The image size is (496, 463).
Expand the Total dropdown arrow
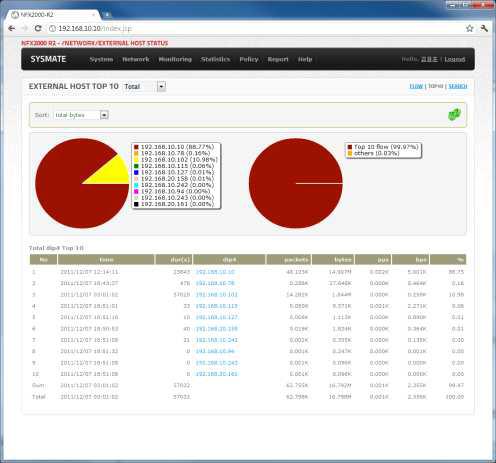click(161, 87)
